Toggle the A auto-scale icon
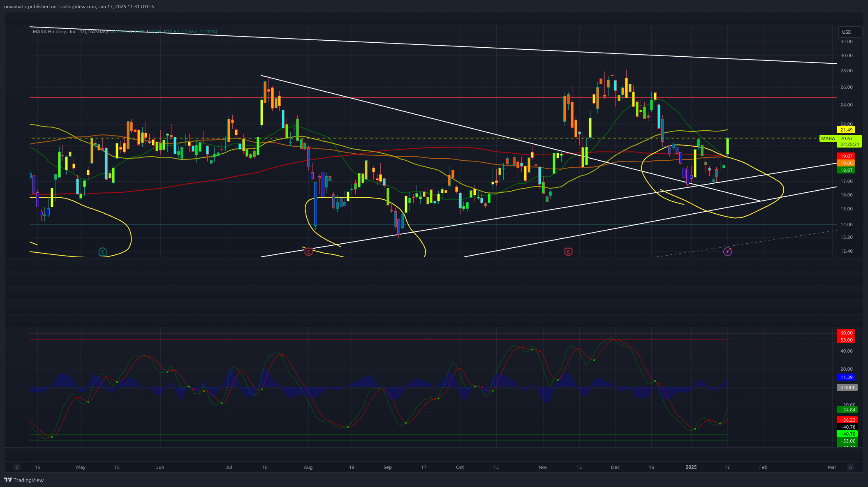This screenshot has height=487, width=868. (850, 467)
